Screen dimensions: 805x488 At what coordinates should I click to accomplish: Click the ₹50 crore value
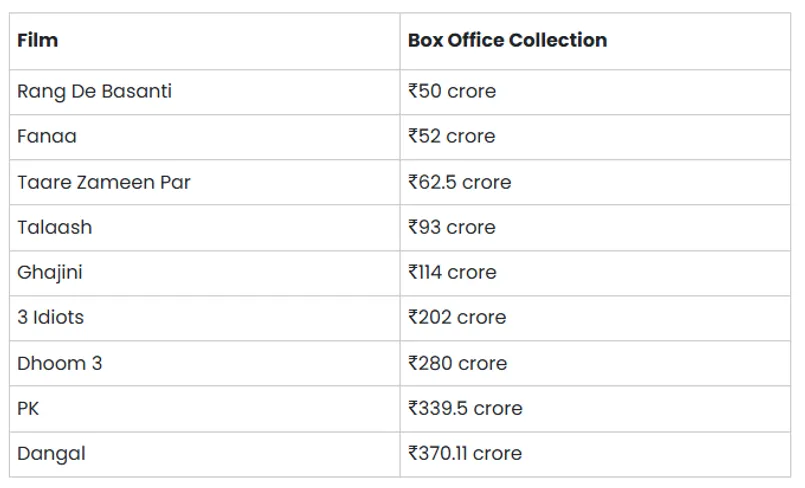click(x=452, y=92)
